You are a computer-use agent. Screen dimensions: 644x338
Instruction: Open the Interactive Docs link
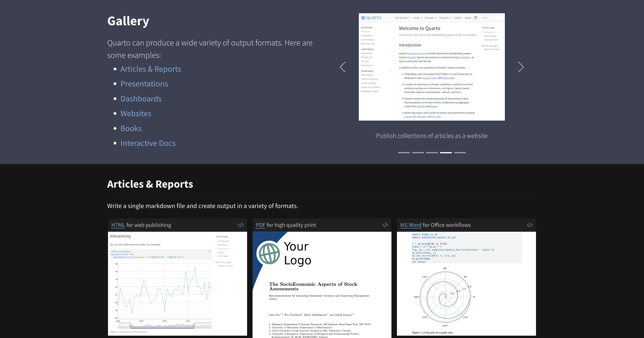pyautogui.click(x=148, y=143)
